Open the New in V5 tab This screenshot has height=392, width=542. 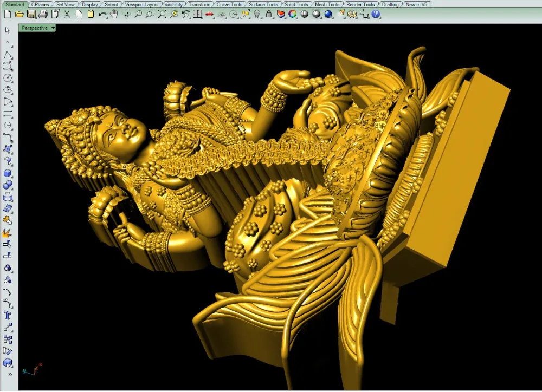click(416, 4)
